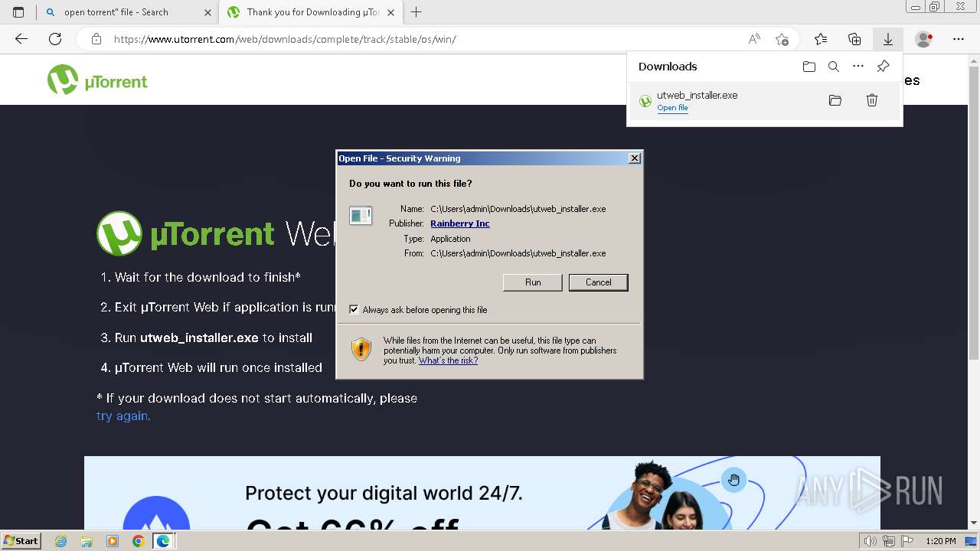Image resolution: width=980 pixels, height=551 pixels.
Task: Add this page to favorites
Action: [x=782, y=39]
